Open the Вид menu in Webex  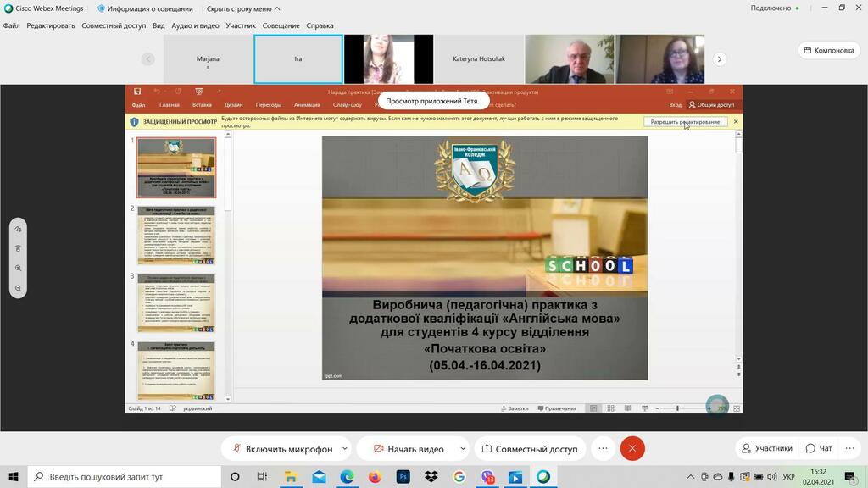[159, 25]
